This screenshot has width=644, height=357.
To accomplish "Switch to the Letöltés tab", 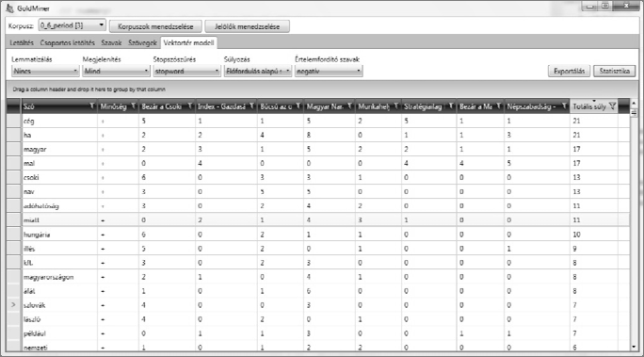I will click(22, 42).
